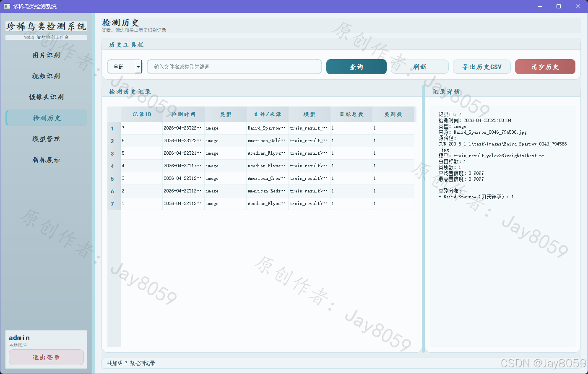Open the 图片识别 page in sidebar

pyautogui.click(x=46, y=55)
